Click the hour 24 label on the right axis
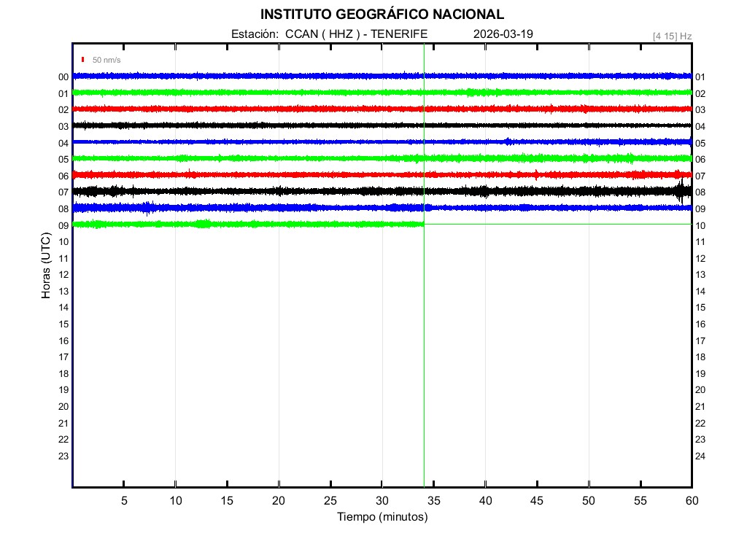This screenshot has height=560, width=747. [x=700, y=456]
